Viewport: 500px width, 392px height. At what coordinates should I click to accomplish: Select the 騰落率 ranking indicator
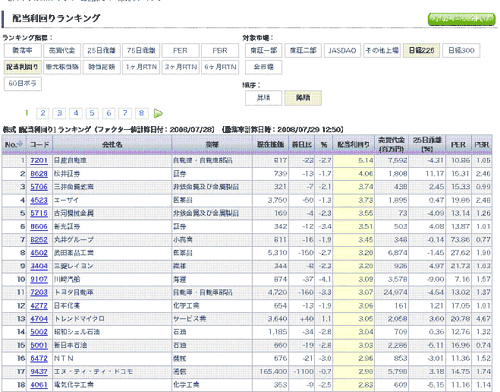pos(23,51)
